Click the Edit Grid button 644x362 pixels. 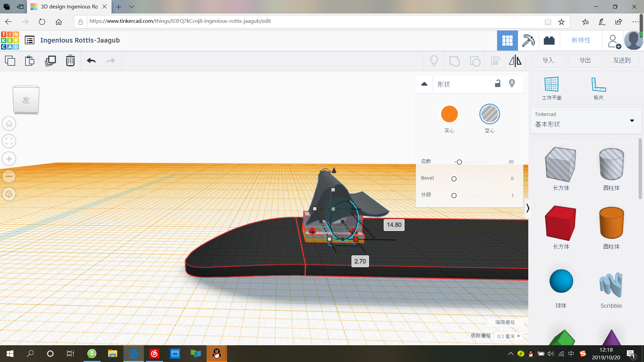pos(505,322)
